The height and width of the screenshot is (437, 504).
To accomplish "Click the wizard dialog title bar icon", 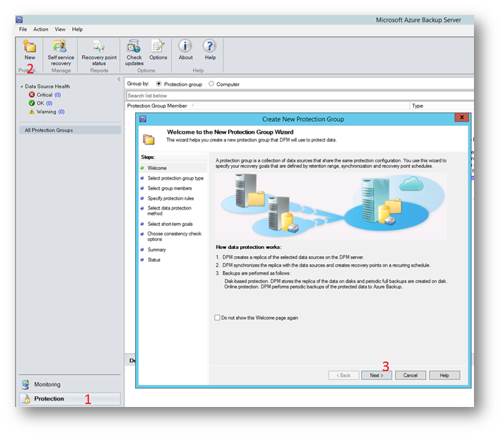I will pyautogui.click(x=143, y=119).
